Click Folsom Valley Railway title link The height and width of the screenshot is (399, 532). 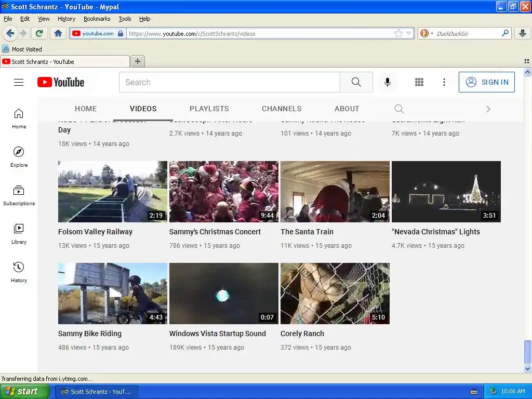[x=96, y=232]
